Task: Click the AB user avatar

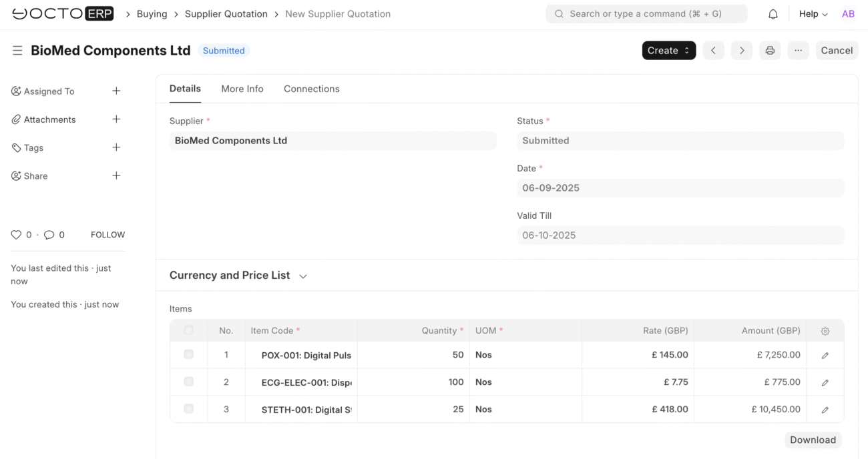Action: 848,14
